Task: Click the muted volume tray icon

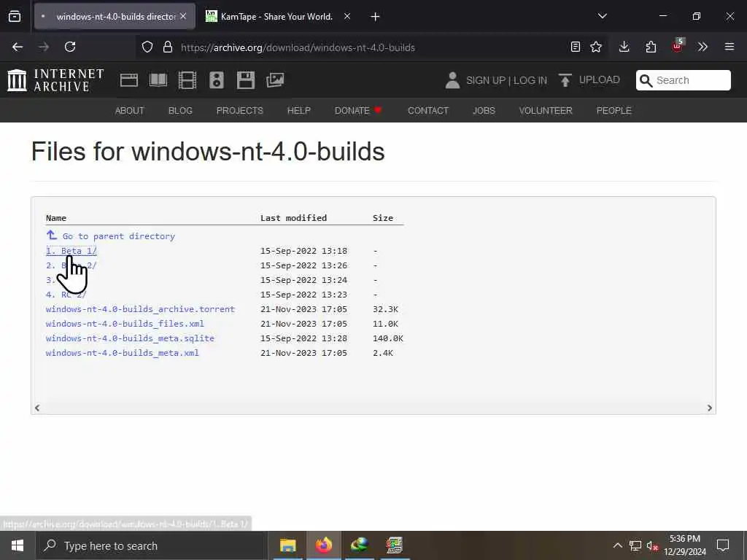Action: coord(652,545)
